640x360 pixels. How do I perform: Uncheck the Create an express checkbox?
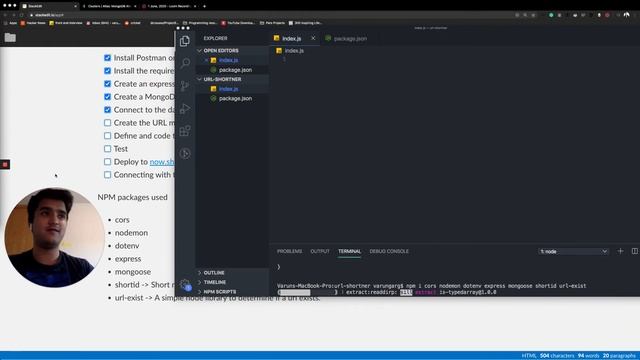pos(107,84)
